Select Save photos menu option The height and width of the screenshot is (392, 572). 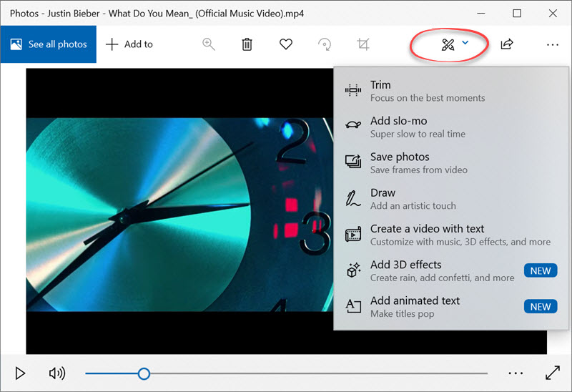451,163
